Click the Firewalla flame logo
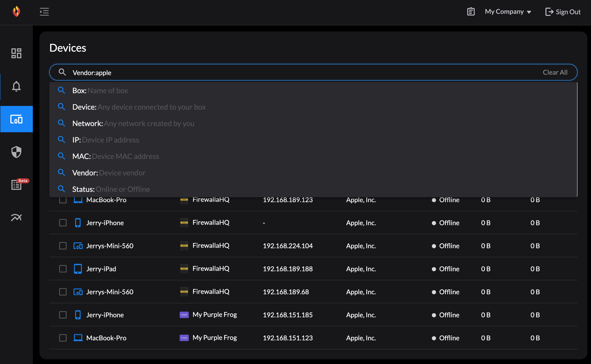The height and width of the screenshot is (364, 591). click(16, 11)
